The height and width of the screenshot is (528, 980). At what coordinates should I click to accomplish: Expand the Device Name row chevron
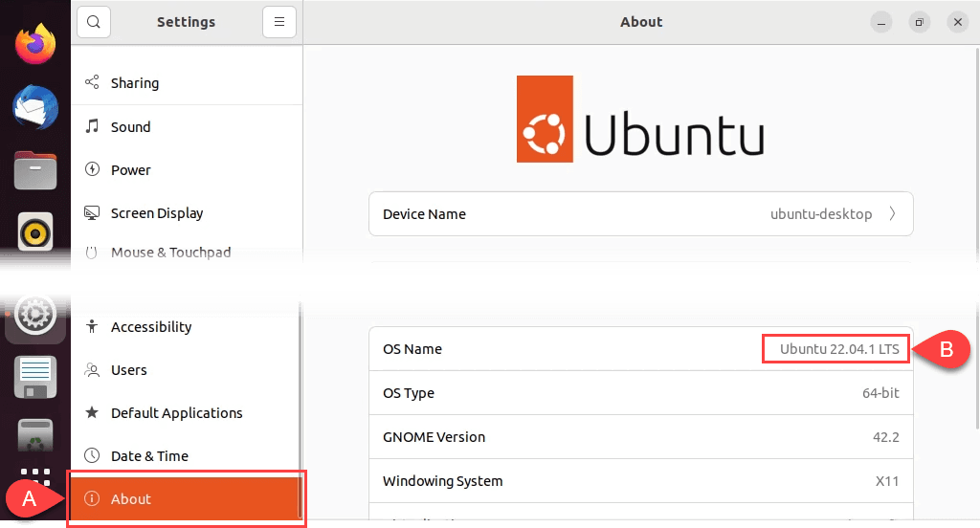(892, 214)
